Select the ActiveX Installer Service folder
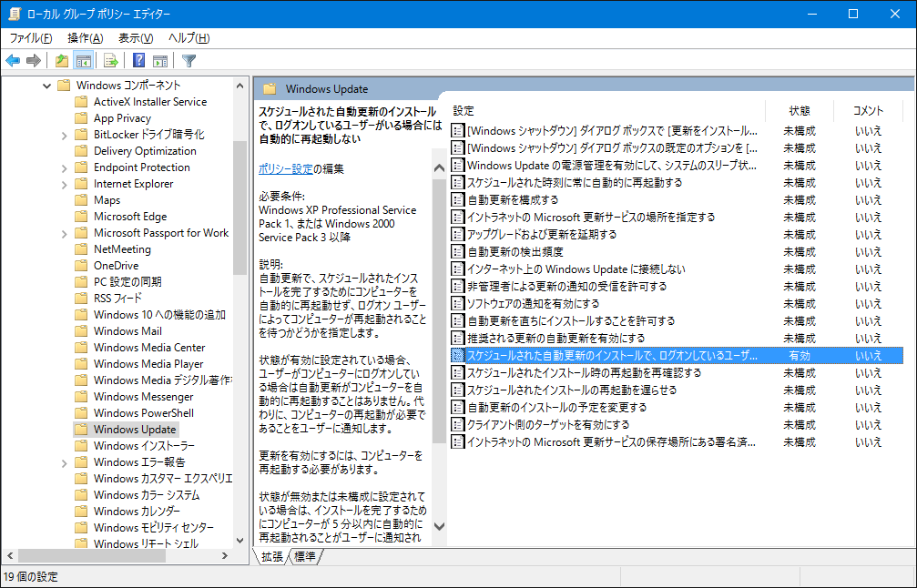This screenshot has width=917, height=588. [150, 102]
